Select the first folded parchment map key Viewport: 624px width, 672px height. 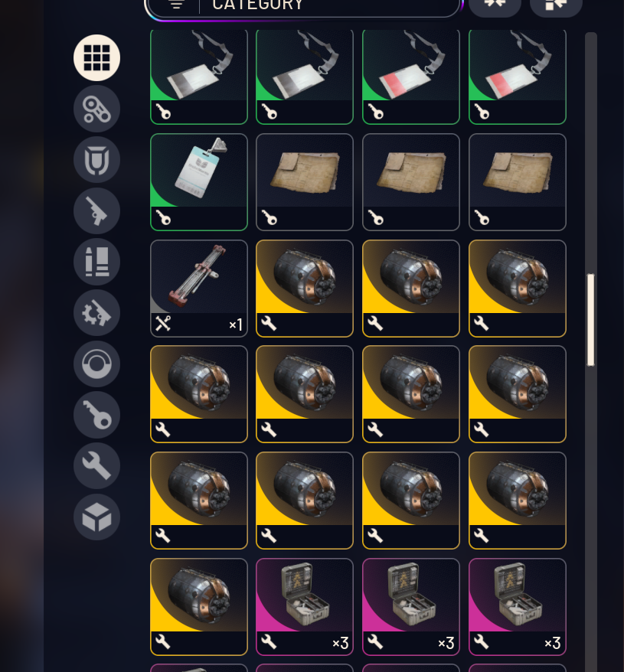[305, 182]
